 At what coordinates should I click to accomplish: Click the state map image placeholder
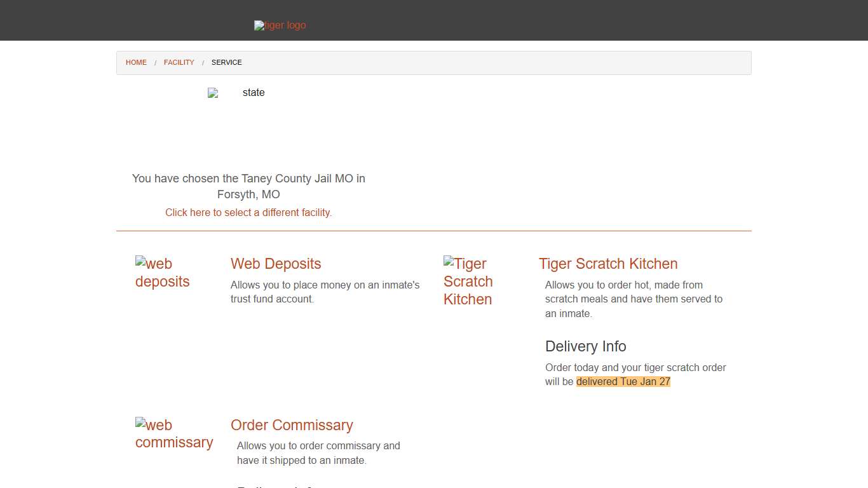click(236, 93)
